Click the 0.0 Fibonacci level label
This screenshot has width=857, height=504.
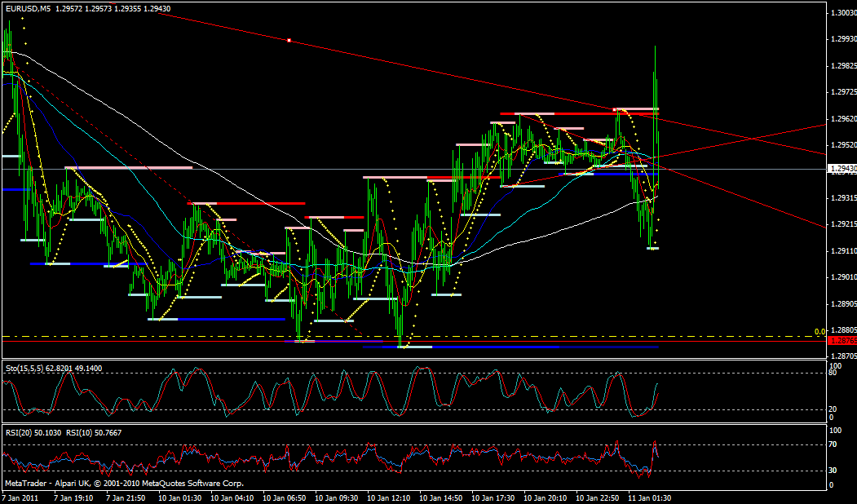click(x=819, y=332)
